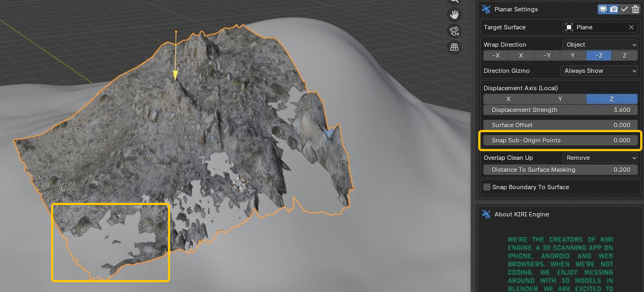Screen dimensions: 644x292
Task: Click the KIRI logo beside Planar Settings
Action: click(486, 9)
